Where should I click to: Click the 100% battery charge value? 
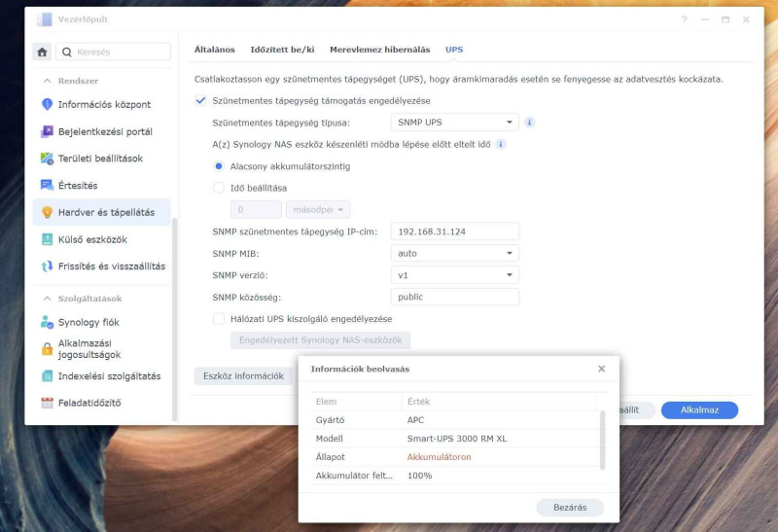pyautogui.click(x=419, y=476)
